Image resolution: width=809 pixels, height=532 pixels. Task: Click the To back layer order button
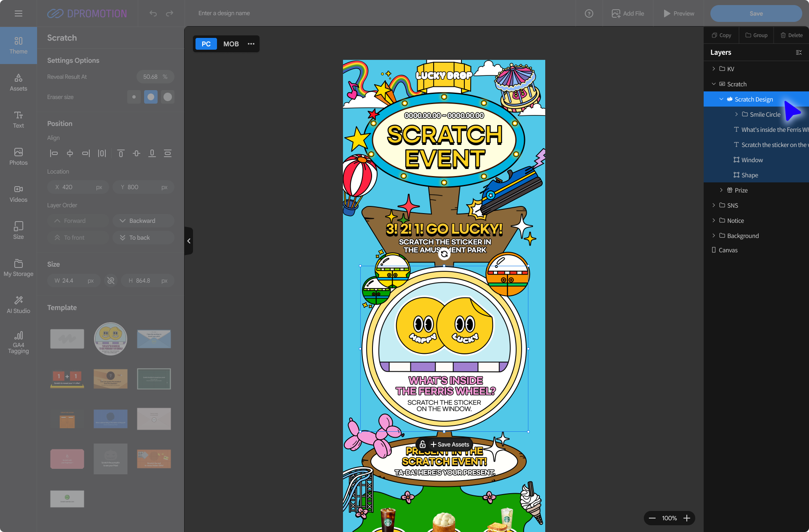143,238
